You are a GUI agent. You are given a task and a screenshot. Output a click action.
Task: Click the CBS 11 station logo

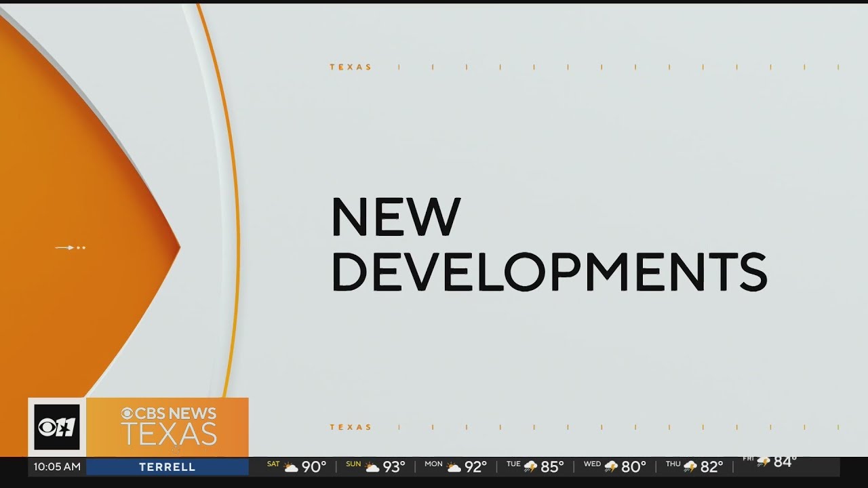(x=57, y=427)
